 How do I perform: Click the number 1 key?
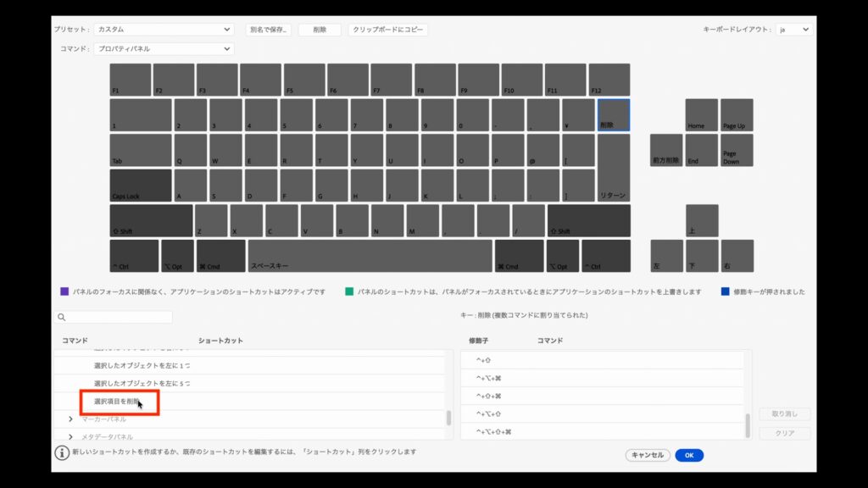tap(141, 115)
